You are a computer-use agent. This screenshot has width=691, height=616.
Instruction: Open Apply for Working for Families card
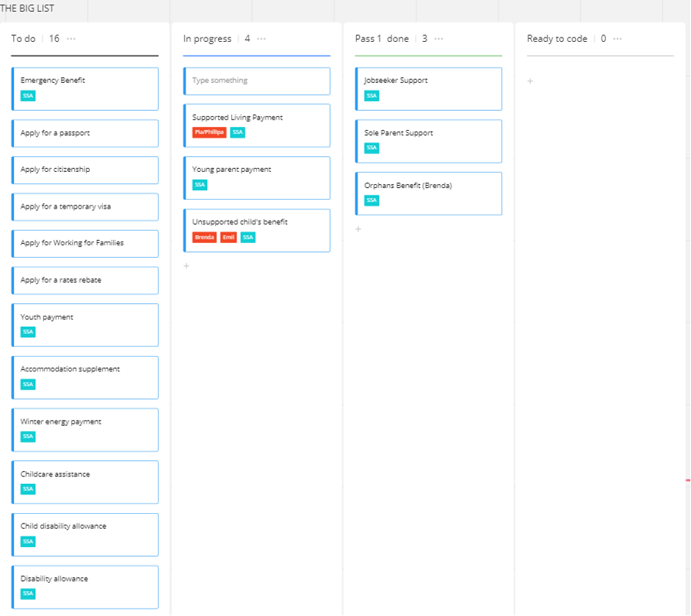(x=85, y=243)
